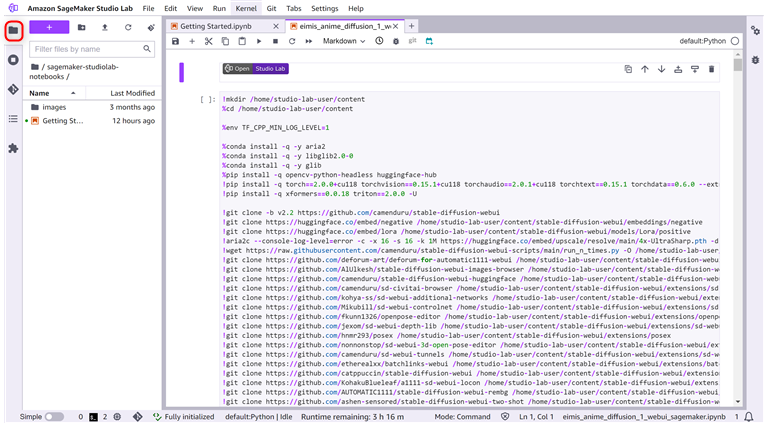Image resolution: width=768 pixels, height=423 pixels.
Task: Cut the selected cell with scissors icon
Action: tap(209, 41)
